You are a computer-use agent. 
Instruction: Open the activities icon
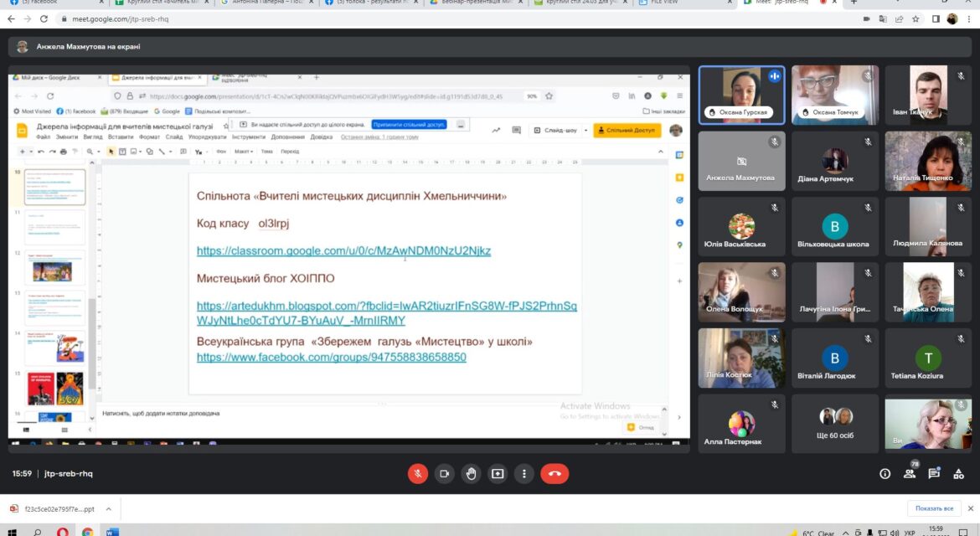pos(958,473)
